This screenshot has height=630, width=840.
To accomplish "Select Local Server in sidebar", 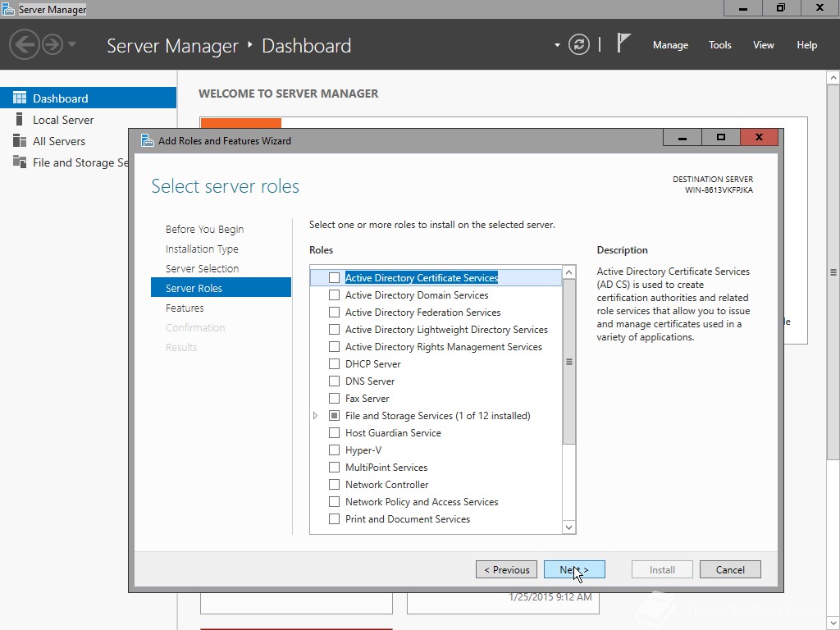I will pos(89,120).
